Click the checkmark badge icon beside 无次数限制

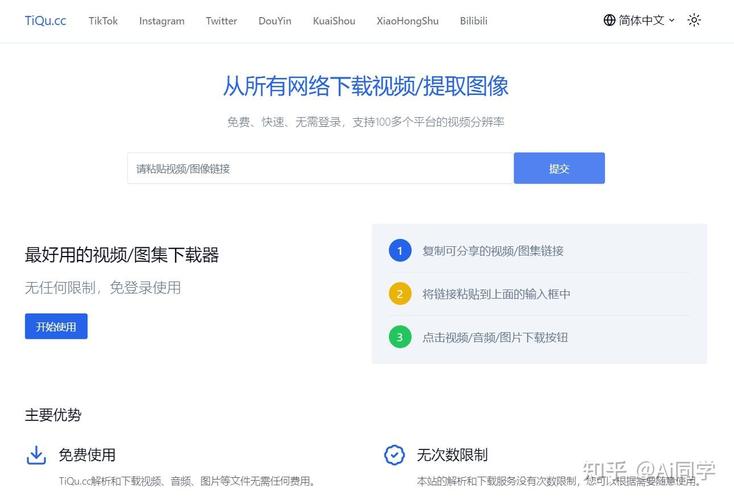(394, 455)
